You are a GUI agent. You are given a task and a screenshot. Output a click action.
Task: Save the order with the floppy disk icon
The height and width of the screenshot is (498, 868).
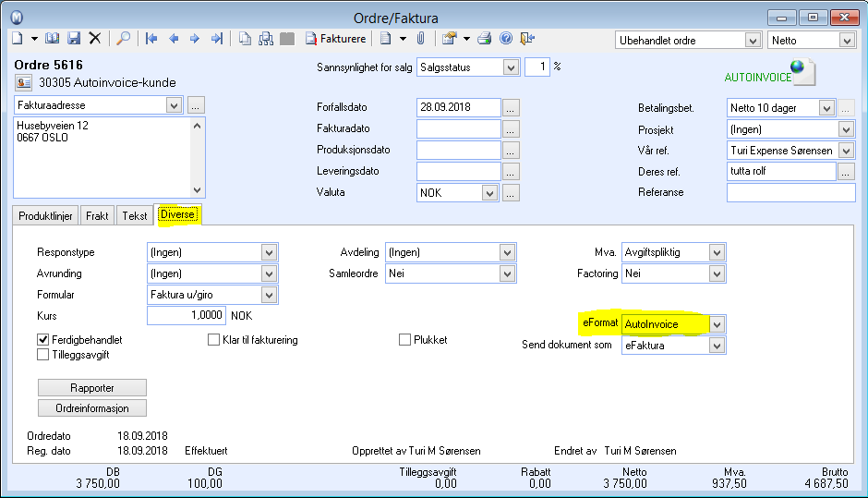74,38
